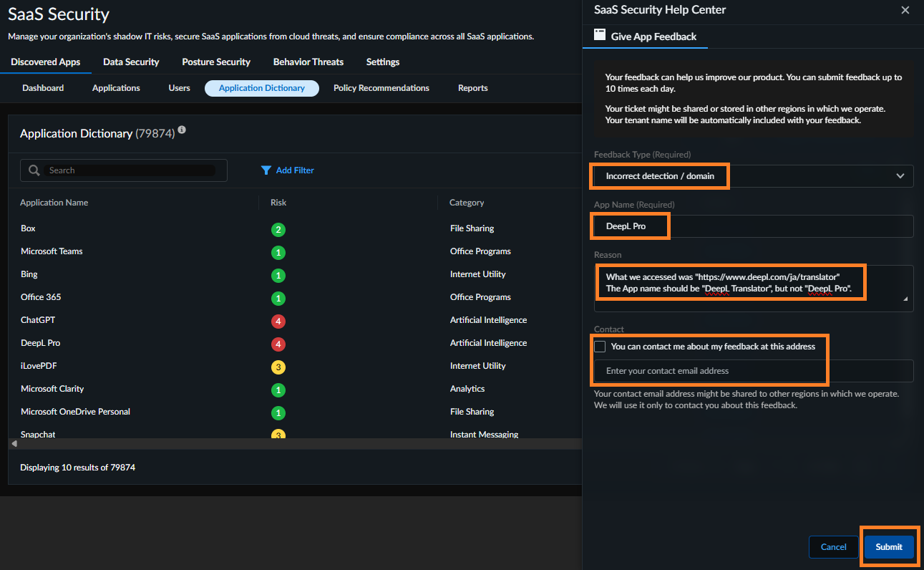Open the Behavior Threats tab
The width and height of the screenshot is (924, 570).
pos(308,62)
